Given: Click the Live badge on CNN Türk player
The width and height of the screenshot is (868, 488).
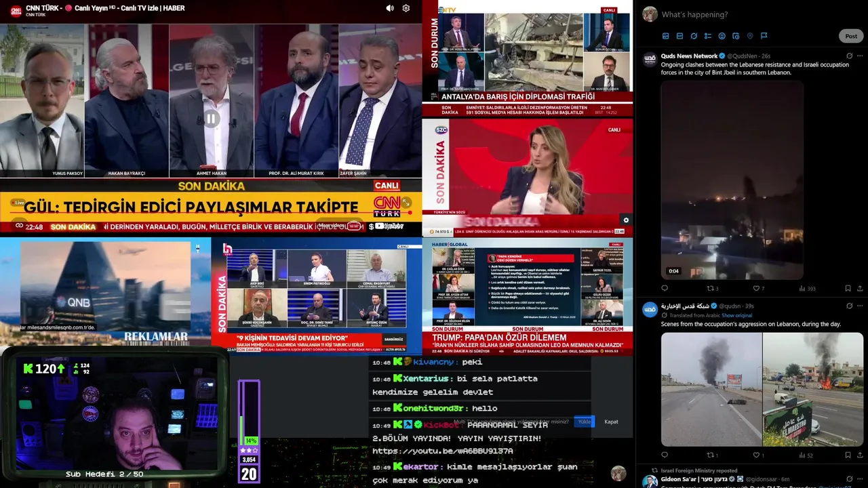Looking at the screenshot, I should pos(20,203).
